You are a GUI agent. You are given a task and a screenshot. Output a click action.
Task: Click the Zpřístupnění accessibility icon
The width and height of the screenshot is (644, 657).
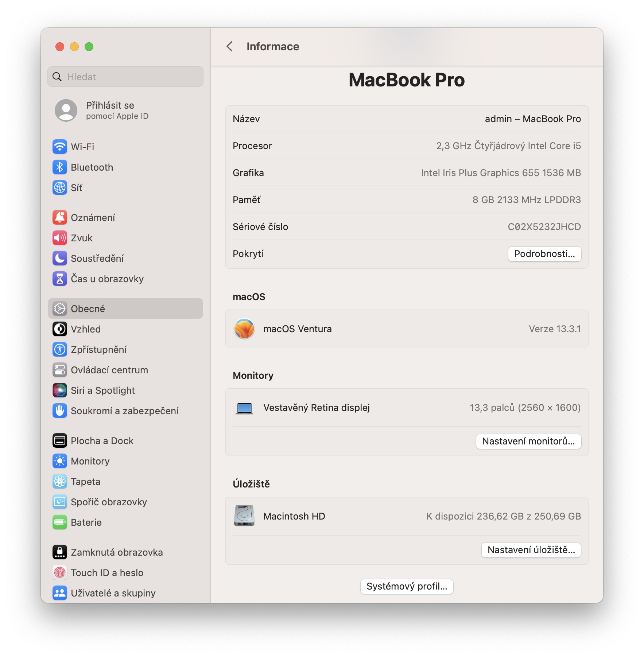(60, 350)
